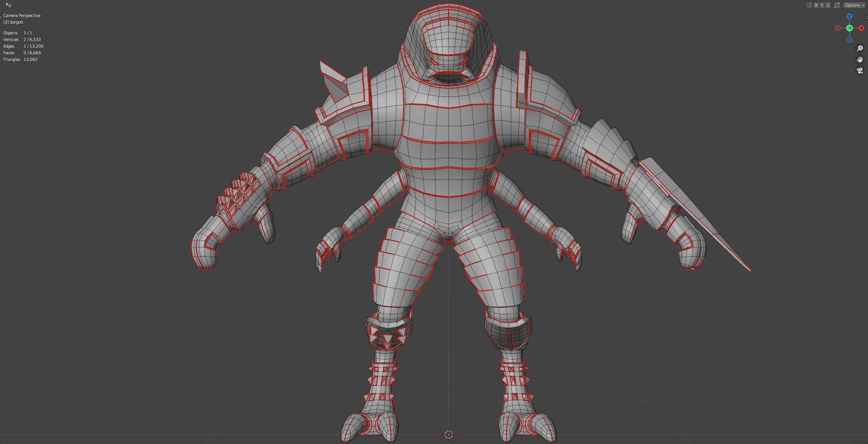This screenshot has height=444, width=868.
Task: Click the object origin marker at feet
Action: point(448,434)
